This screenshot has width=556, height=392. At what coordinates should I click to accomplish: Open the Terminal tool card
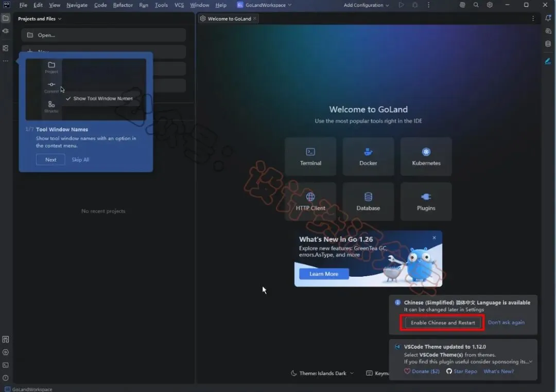310,156
